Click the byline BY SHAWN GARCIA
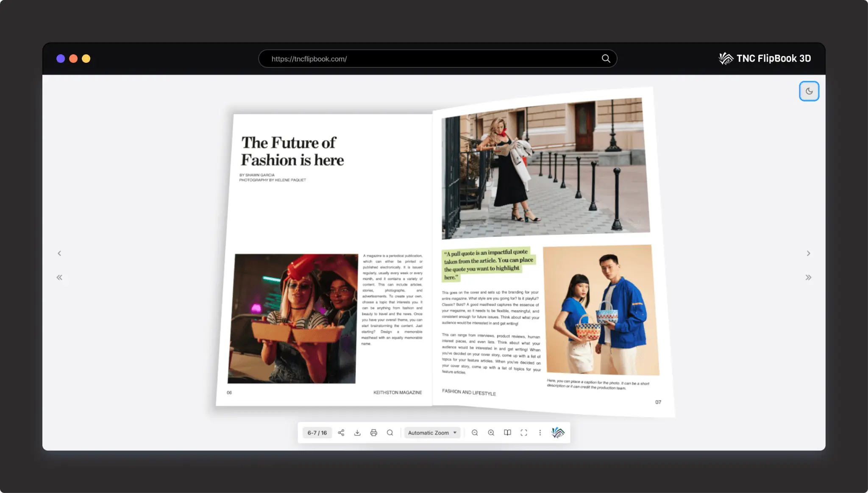 pos(257,175)
